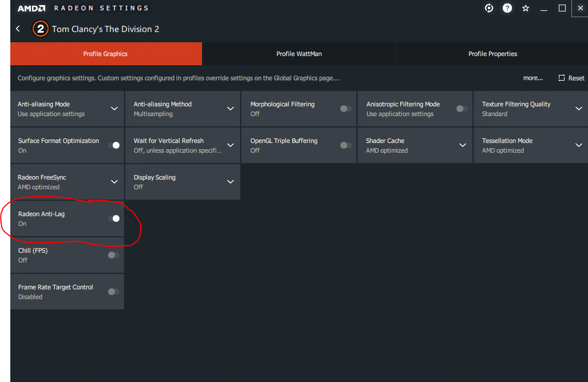Image resolution: width=588 pixels, height=382 pixels.
Task: Click the AMD logo
Action: pyautogui.click(x=31, y=8)
